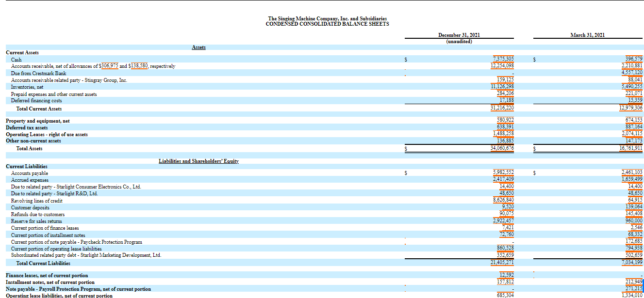Select Paycheck Protection current value 172,685
Screen dimensions: 644x298
click(633, 241)
